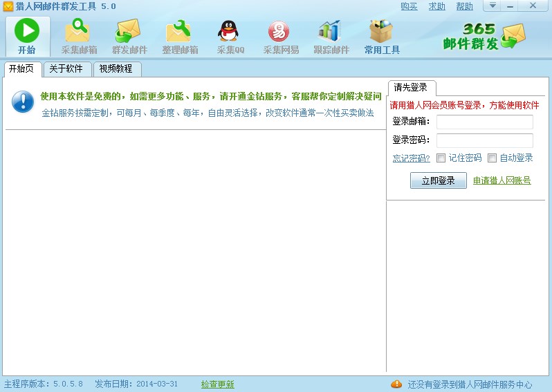552x392 pixels.
Task: Open the 采集邮箱 collect mailbox tool
Action: (x=80, y=37)
